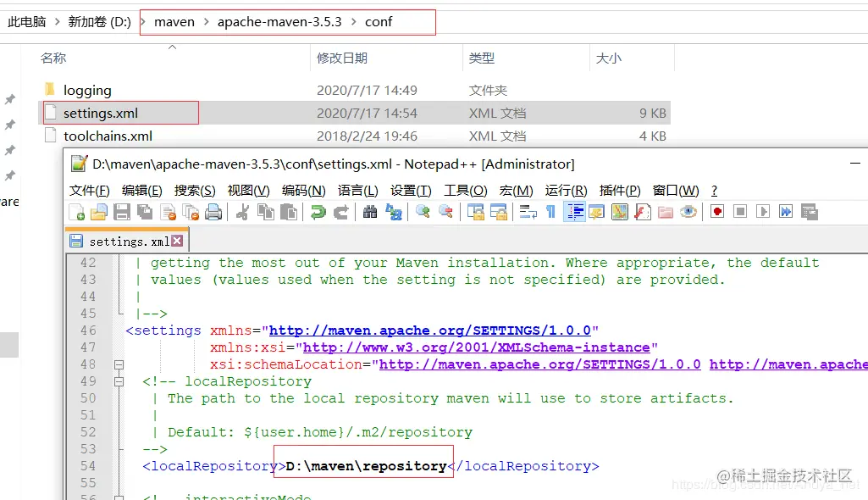Click the Print toolbar icon
The width and height of the screenshot is (868, 500).
[213, 212]
